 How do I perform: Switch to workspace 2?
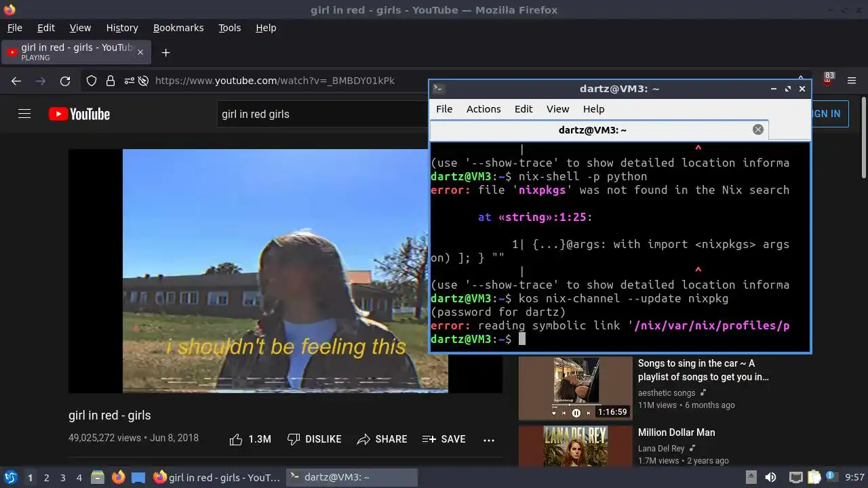point(46,478)
